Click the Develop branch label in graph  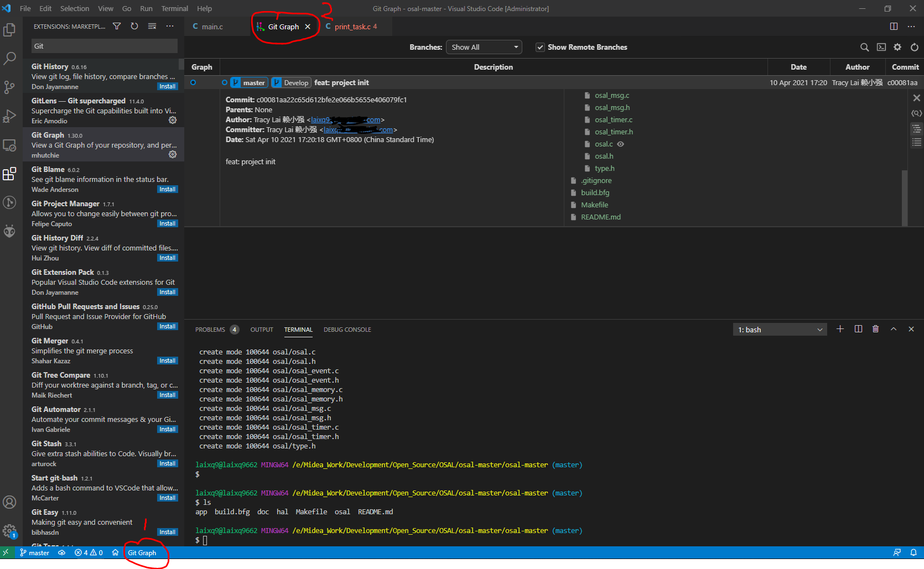292,82
